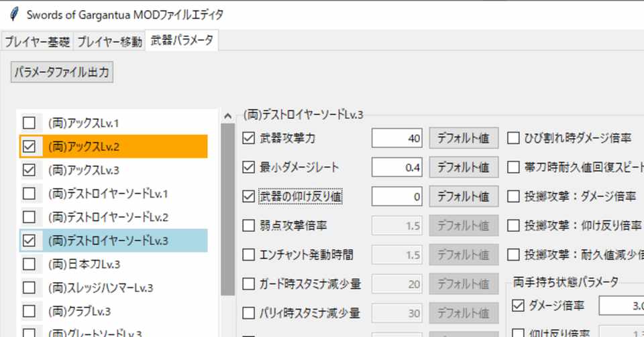Select the 武器パラメータ tab

pos(182,41)
